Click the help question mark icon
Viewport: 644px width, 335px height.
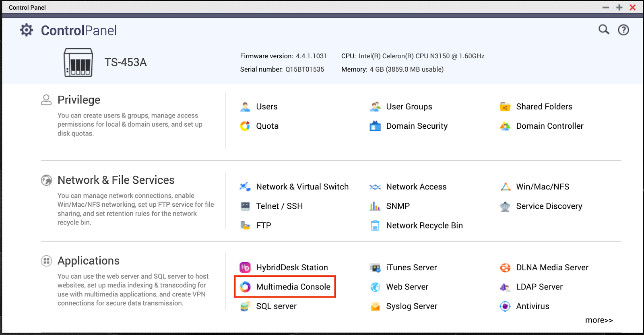click(623, 30)
